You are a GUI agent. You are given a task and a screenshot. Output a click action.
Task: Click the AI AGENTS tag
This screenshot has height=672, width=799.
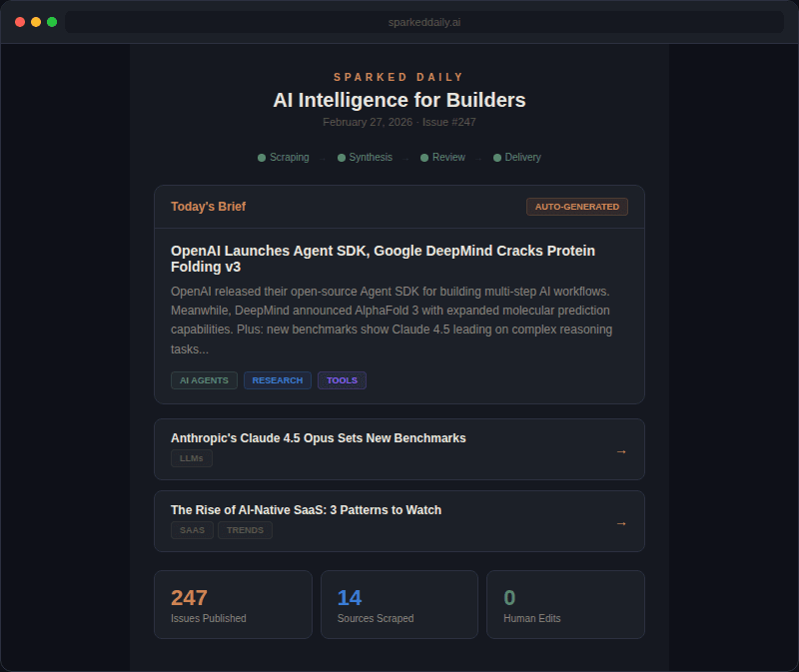204,380
